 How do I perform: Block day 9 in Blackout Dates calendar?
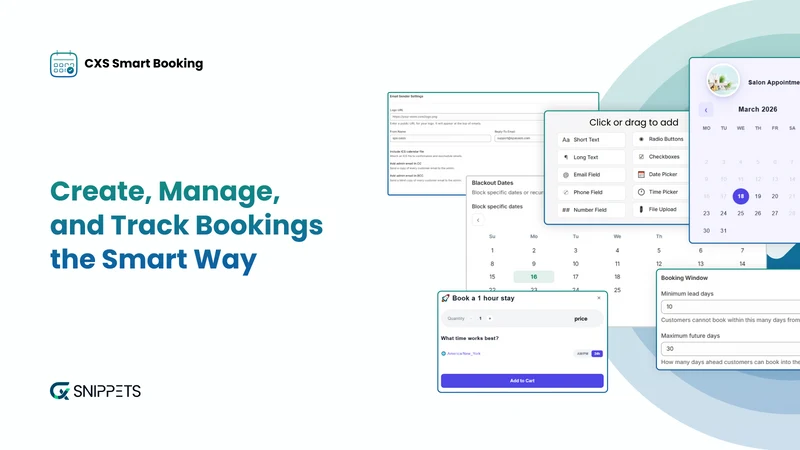point(534,264)
